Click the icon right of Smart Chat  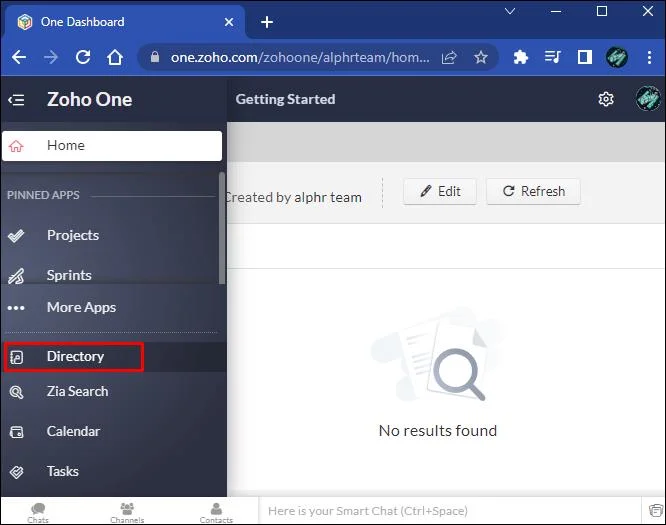[655, 510]
